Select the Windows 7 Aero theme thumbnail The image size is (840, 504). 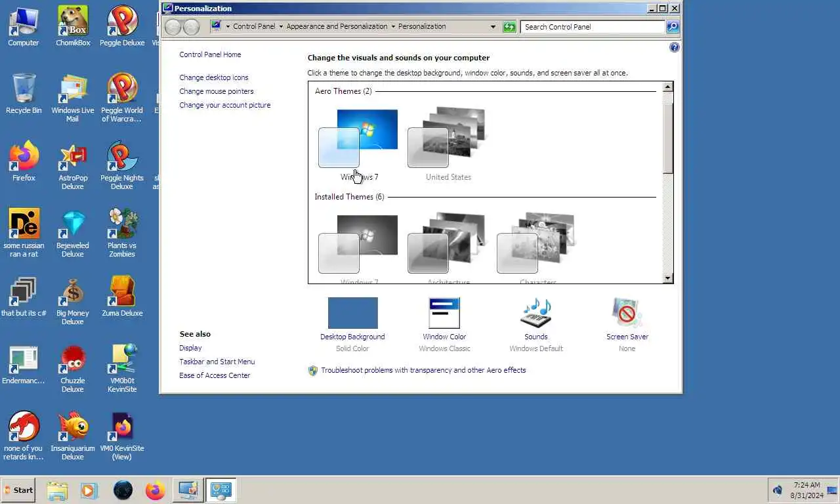358,138
